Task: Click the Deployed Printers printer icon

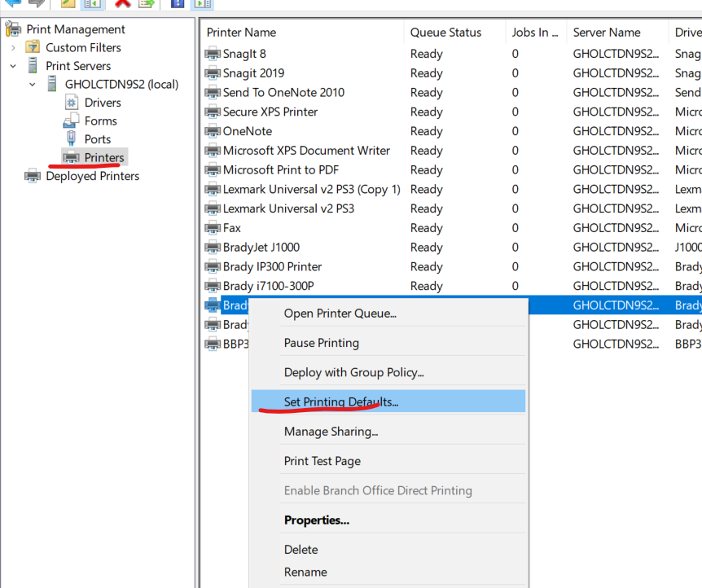Action: [33, 176]
